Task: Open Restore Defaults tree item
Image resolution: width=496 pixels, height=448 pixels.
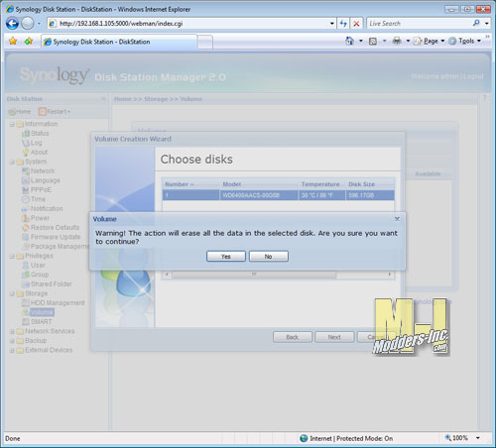Action: (x=51, y=228)
